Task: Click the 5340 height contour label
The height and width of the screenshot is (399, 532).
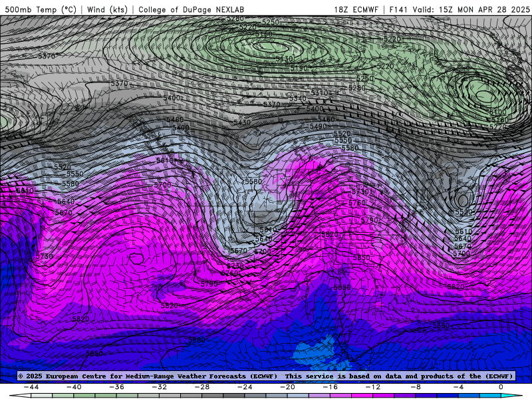Action: coord(297,98)
